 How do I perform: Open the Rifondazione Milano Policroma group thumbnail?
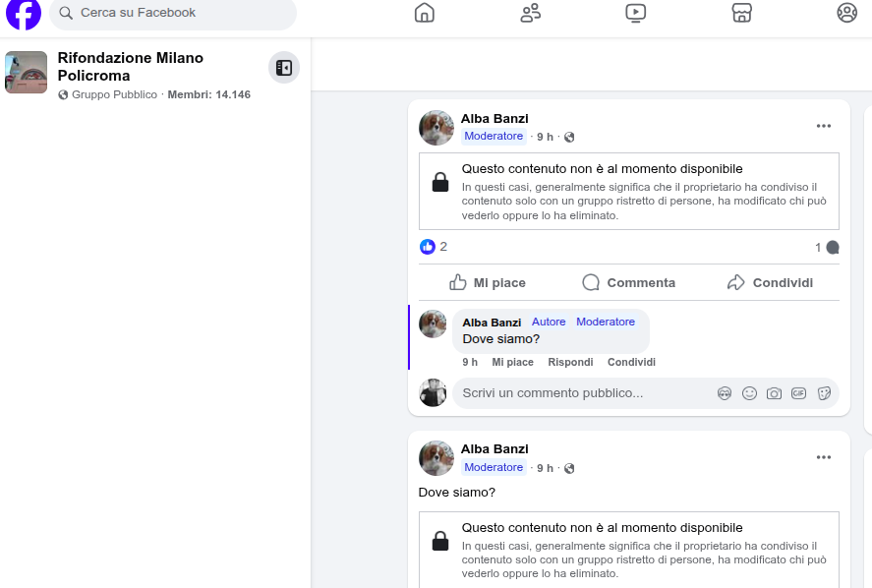click(27, 73)
